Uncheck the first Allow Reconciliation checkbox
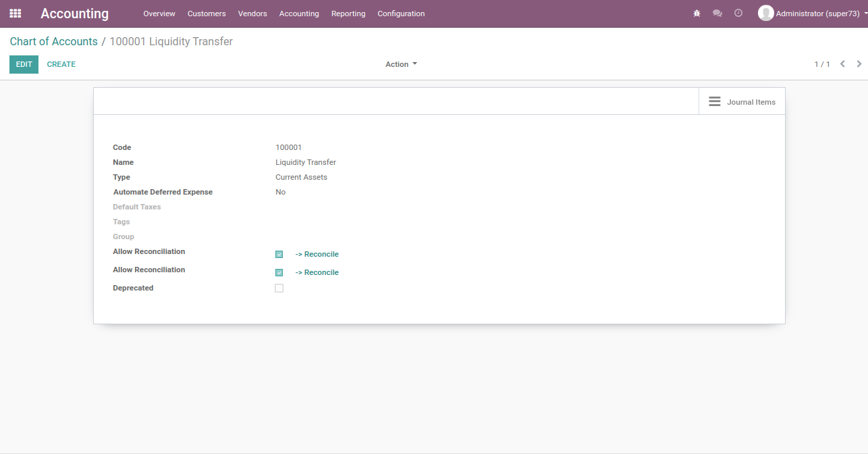Viewport: 868px width, 454px height. 279,254
